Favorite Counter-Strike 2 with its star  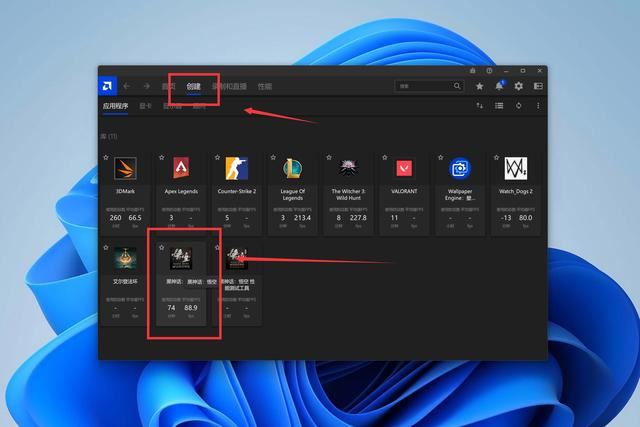217,157
